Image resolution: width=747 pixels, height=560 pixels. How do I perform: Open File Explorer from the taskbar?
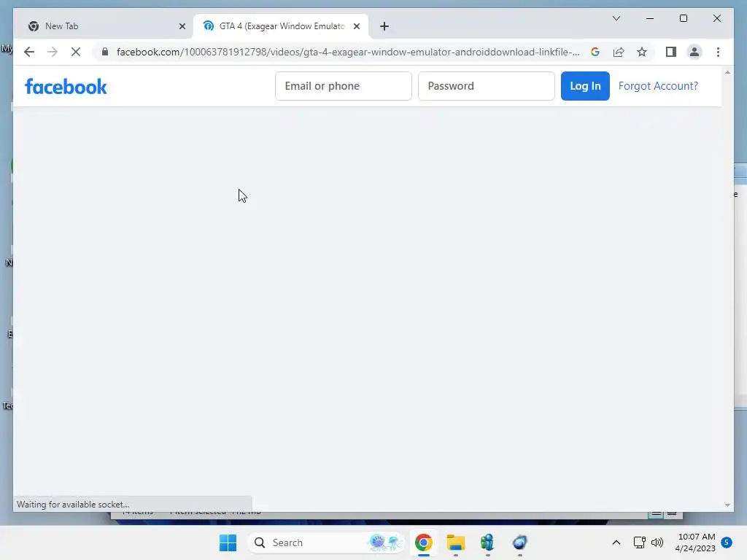[x=455, y=542]
